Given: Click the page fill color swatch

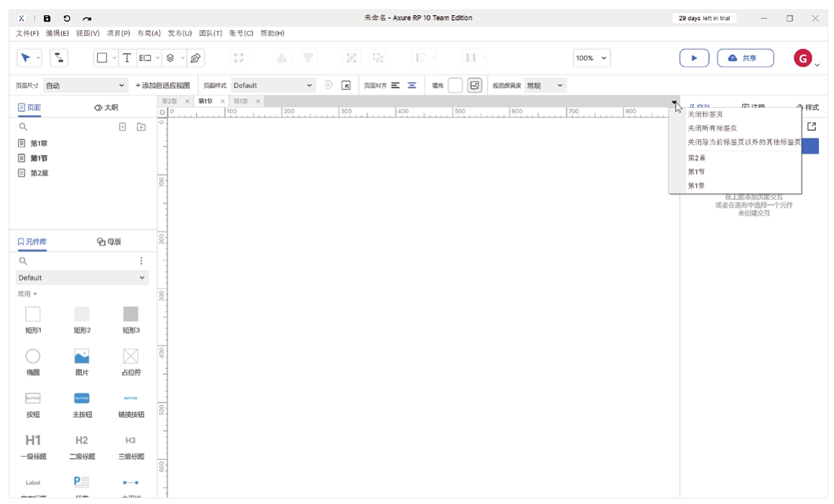Looking at the screenshot, I should (x=455, y=85).
